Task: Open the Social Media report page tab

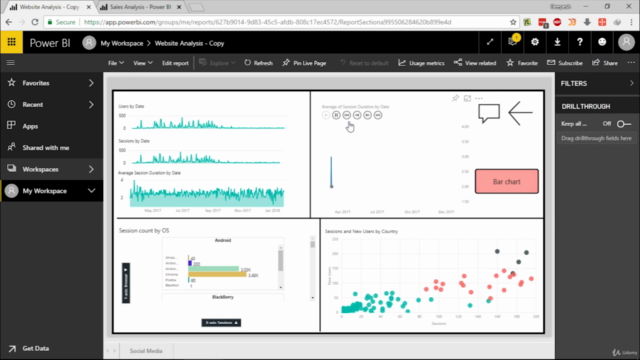Action: (x=146, y=351)
